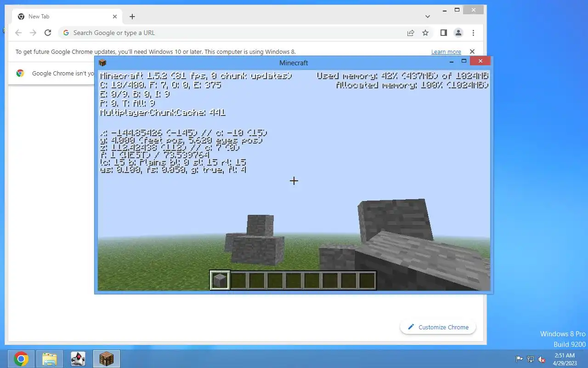Click Minecraft window title icon
Screen dimensions: 588x368
click(x=102, y=63)
